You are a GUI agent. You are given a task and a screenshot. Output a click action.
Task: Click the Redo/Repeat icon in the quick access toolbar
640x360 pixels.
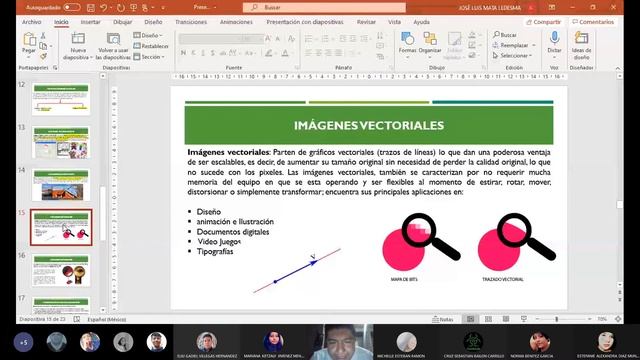click(120, 7)
